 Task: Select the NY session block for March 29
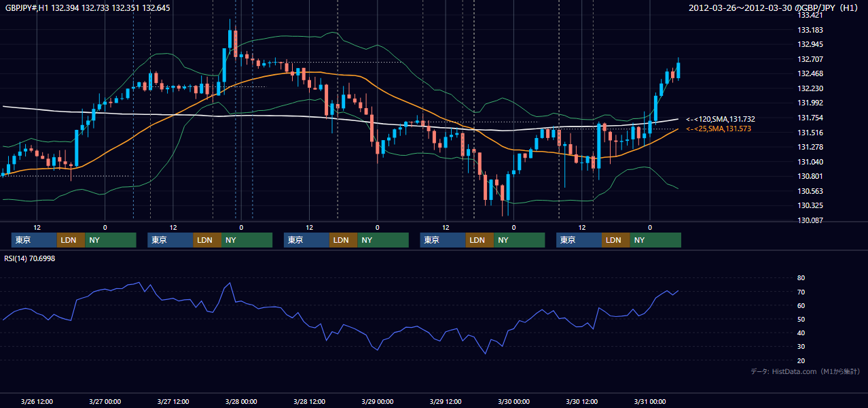pyautogui.click(x=520, y=240)
